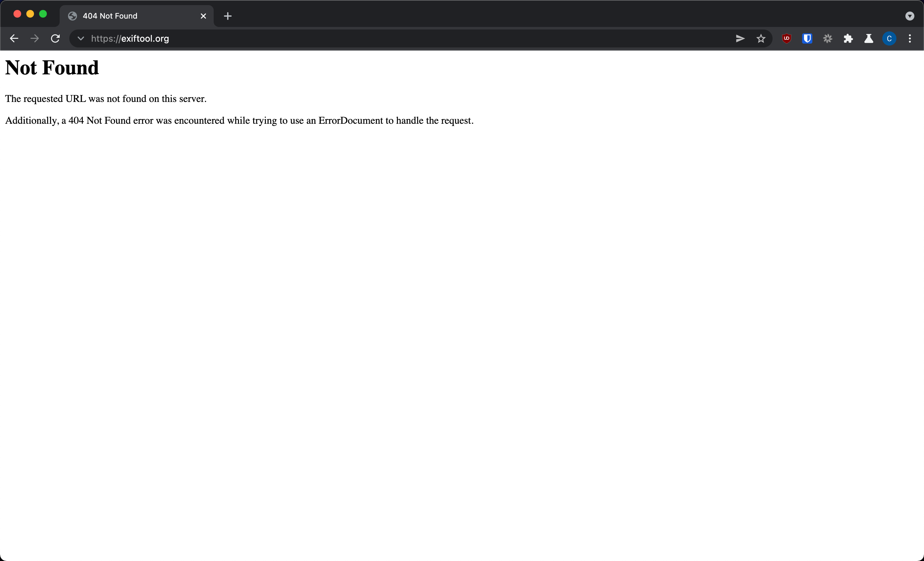
Task: Navigate back to the previous page
Action: 14,38
